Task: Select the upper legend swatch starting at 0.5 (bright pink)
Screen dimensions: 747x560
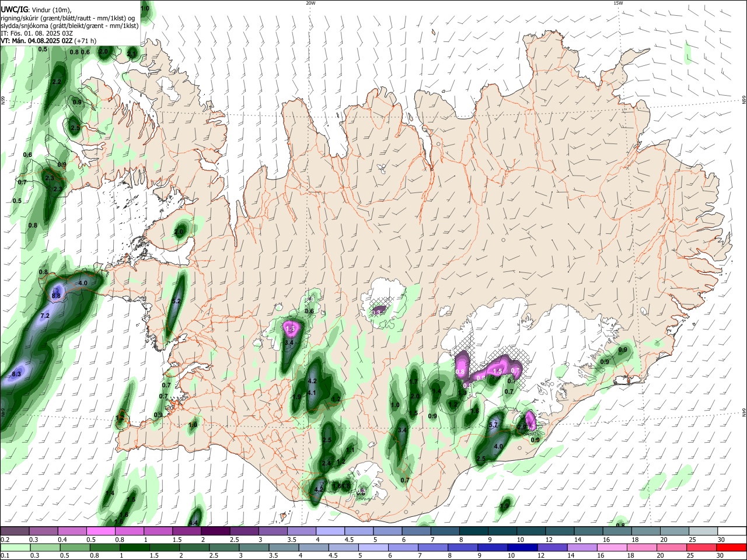Action: pyautogui.click(x=100, y=531)
